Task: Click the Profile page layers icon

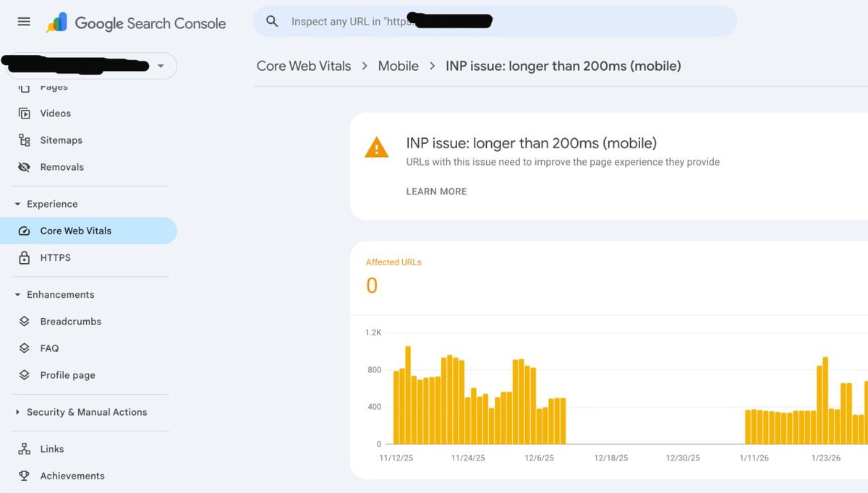Action: point(24,375)
